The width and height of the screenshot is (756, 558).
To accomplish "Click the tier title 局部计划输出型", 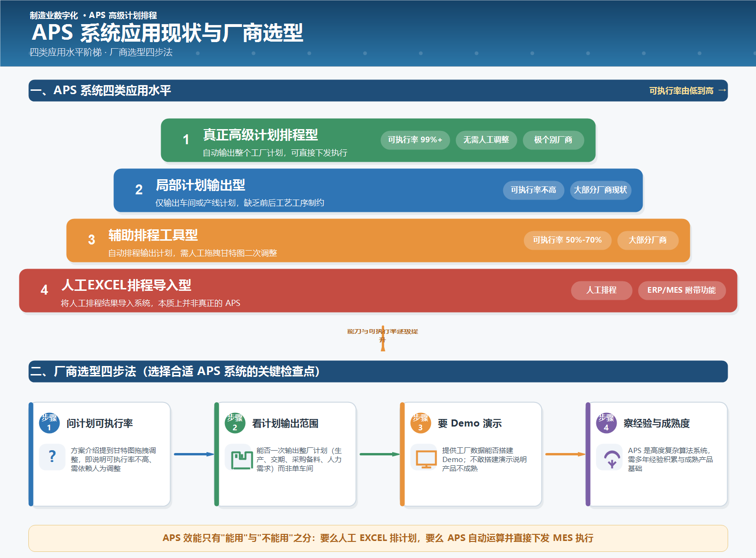I will [x=200, y=185].
